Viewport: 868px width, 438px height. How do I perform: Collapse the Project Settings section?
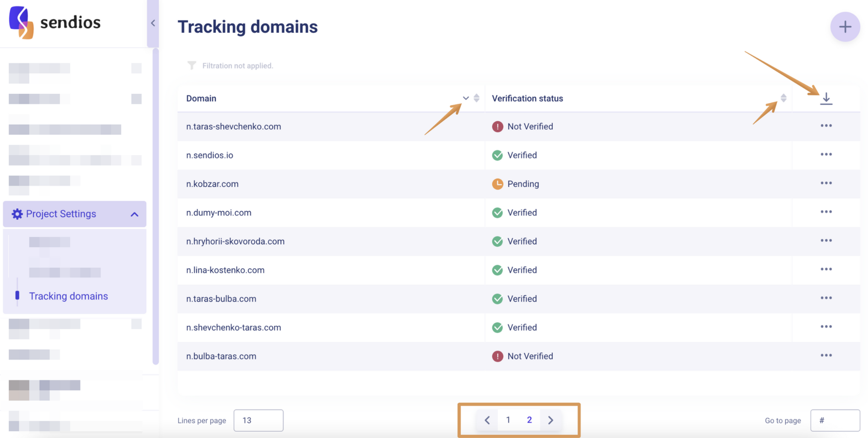point(134,214)
